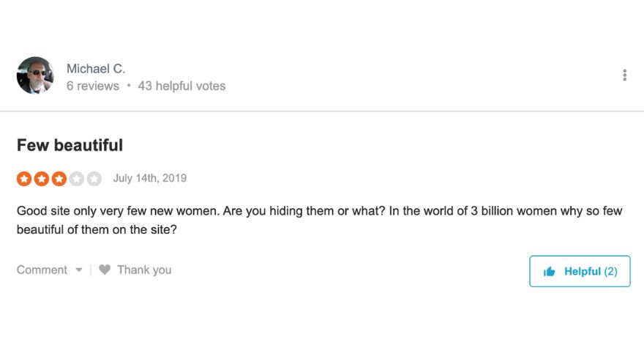Click the heart icon beside Thank you

coord(105,270)
